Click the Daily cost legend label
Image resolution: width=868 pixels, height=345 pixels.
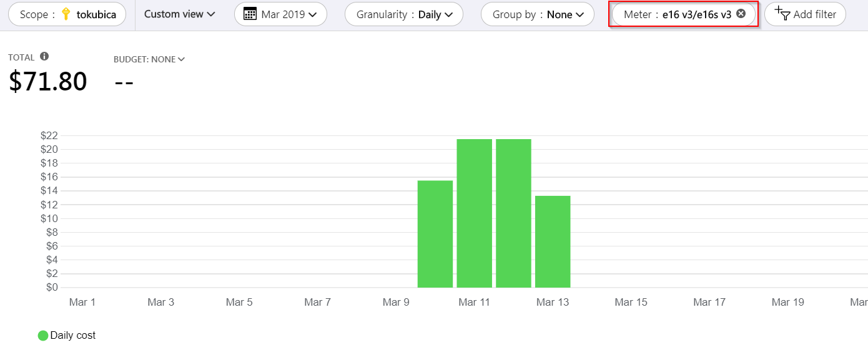pyautogui.click(x=73, y=336)
